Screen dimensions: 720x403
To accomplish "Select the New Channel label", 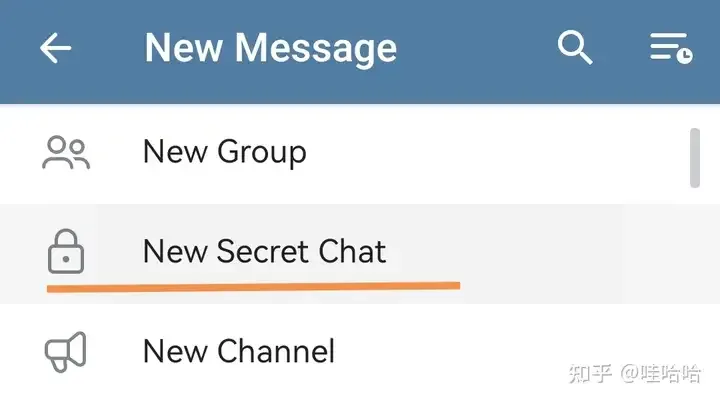I will [x=239, y=351].
